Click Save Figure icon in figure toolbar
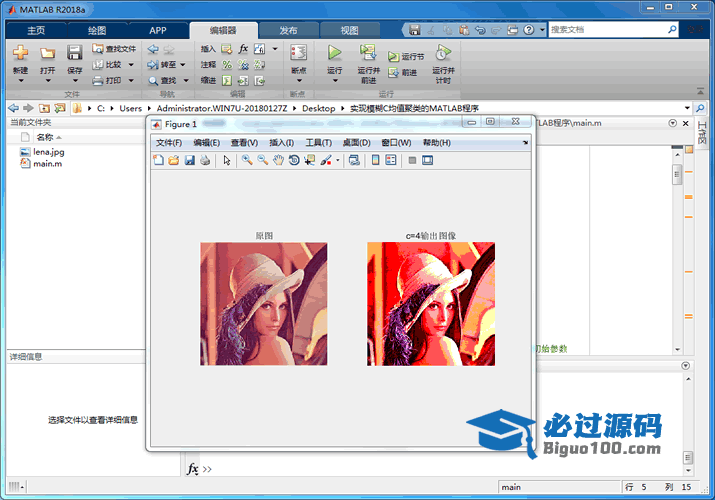This screenshot has height=500, width=715. [x=189, y=160]
